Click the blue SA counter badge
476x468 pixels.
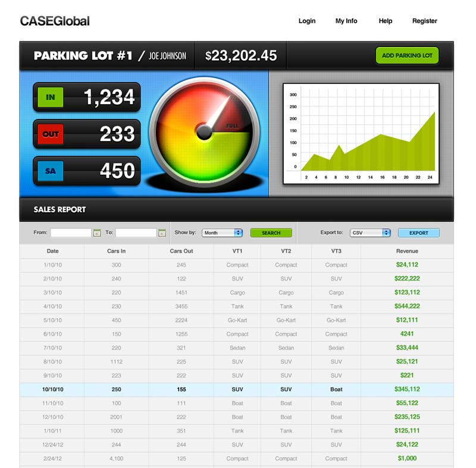click(x=51, y=171)
